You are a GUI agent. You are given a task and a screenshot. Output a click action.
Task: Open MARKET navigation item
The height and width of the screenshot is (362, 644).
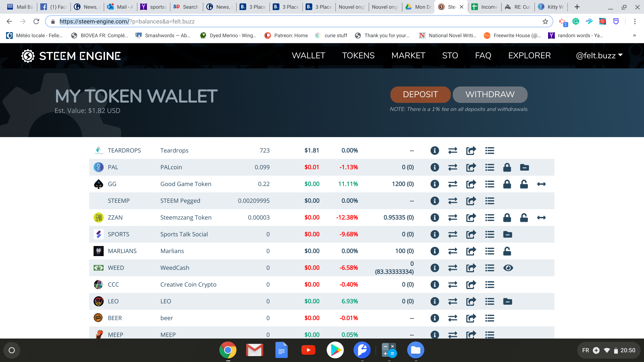point(408,56)
